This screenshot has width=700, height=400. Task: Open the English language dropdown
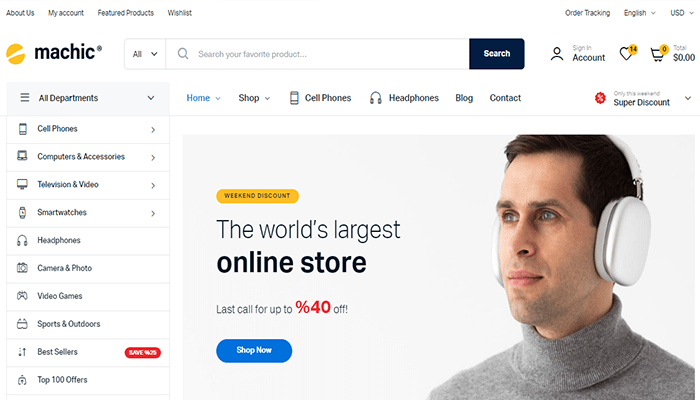(639, 13)
